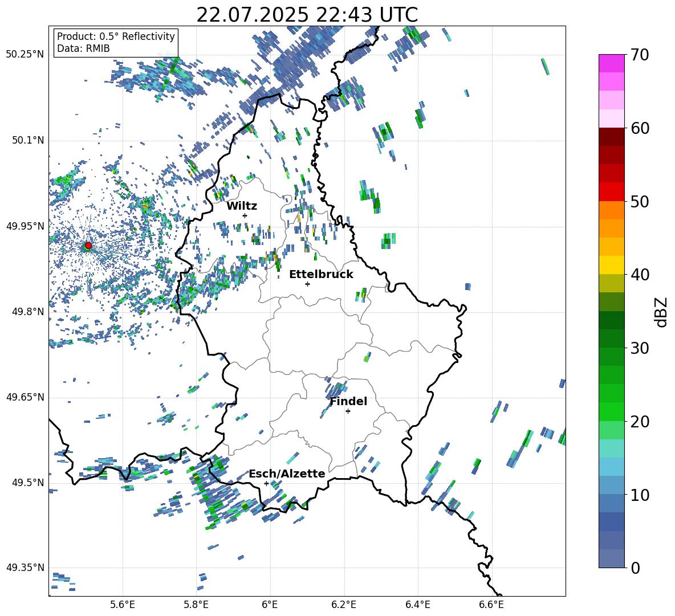Click the 49.35°N latitude label

coord(25,568)
